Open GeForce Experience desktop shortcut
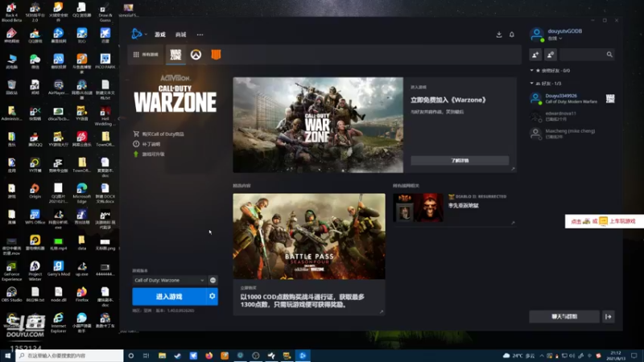The height and width of the screenshot is (362, 644). [11, 271]
